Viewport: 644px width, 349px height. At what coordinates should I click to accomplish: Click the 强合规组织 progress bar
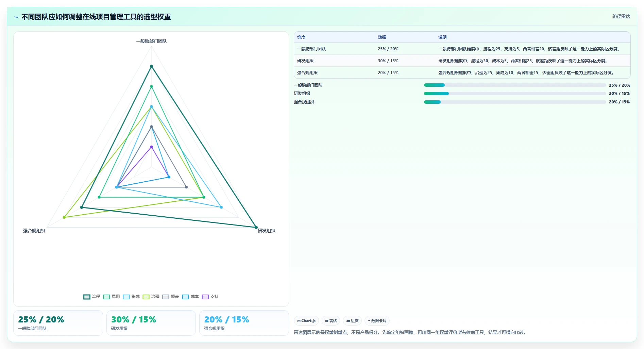click(x=515, y=102)
